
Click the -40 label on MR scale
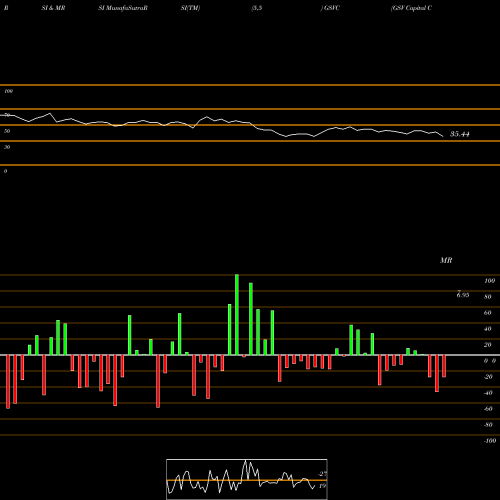pos(488,393)
